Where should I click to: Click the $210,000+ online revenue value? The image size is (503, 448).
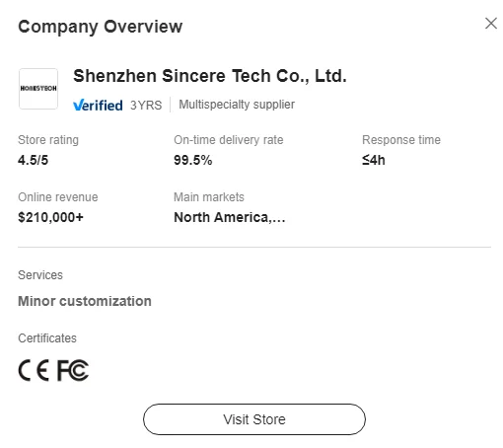tap(50, 217)
